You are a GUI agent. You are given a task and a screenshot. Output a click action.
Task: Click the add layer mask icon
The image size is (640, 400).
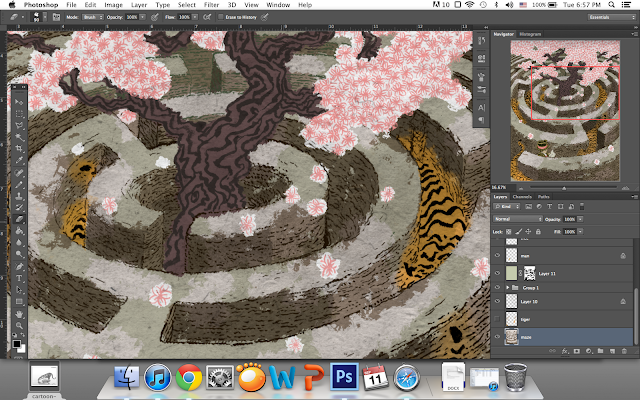pos(577,351)
